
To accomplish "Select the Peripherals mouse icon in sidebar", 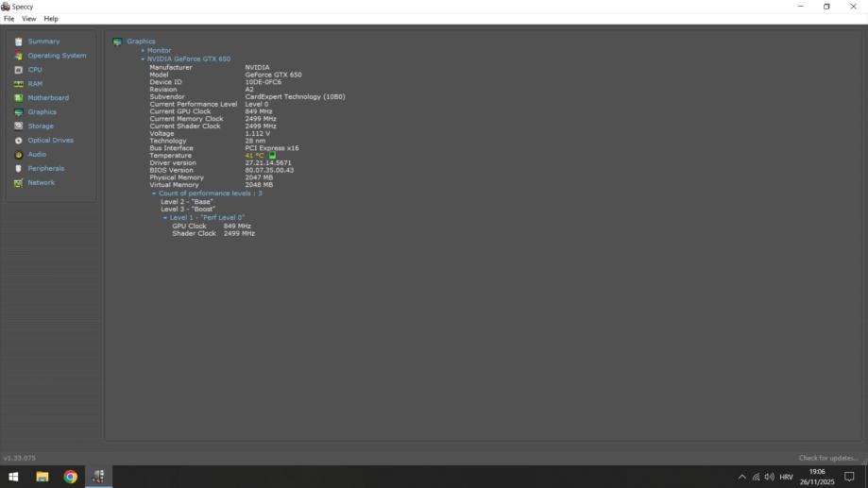I will [x=18, y=169].
